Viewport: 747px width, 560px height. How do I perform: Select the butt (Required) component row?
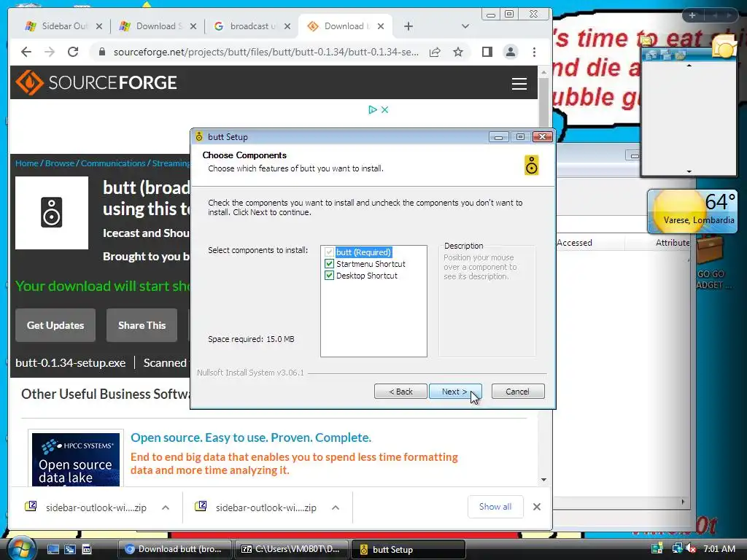[363, 252]
